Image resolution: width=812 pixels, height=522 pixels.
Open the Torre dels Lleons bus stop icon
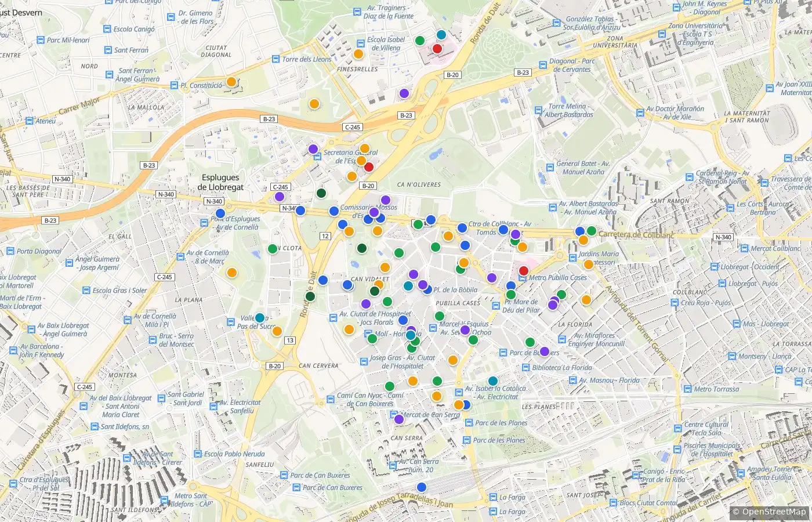(275, 59)
